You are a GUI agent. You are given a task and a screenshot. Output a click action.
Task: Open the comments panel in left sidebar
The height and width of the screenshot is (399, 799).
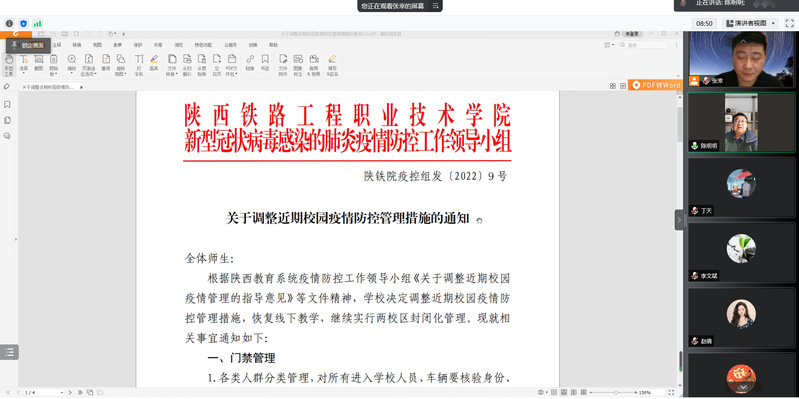(7, 136)
